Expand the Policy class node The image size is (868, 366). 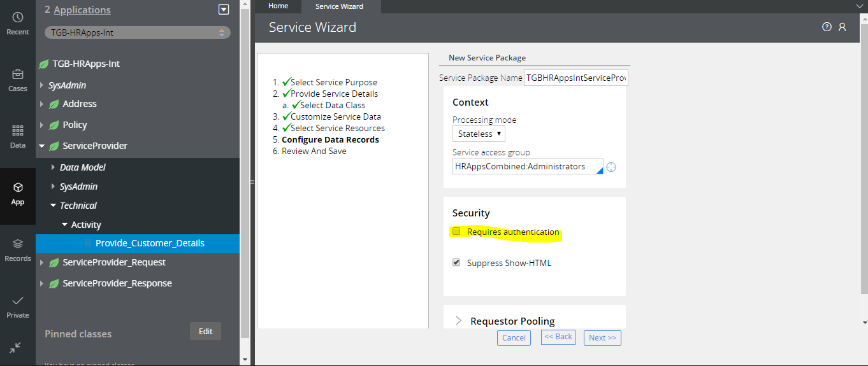[42, 125]
